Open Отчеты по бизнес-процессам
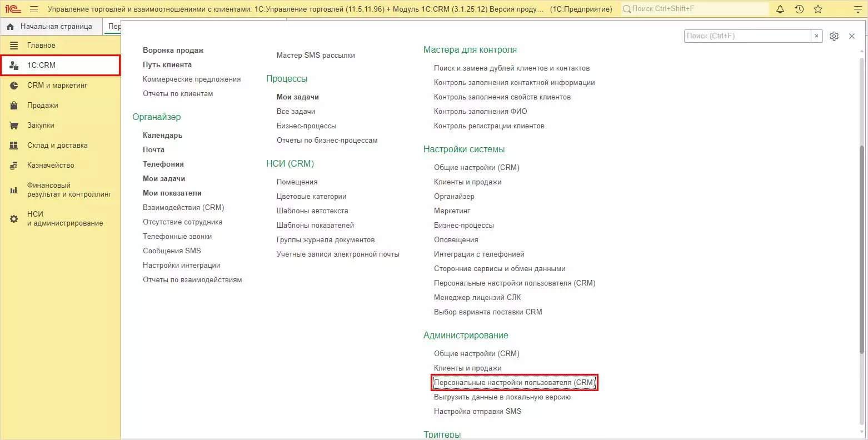868x440 pixels. (327, 141)
